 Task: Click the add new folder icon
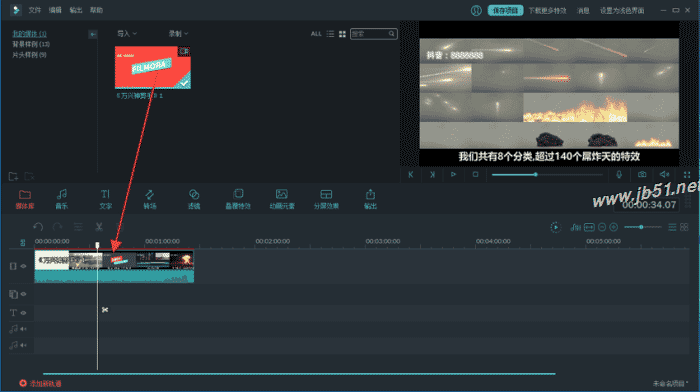[13, 176]
